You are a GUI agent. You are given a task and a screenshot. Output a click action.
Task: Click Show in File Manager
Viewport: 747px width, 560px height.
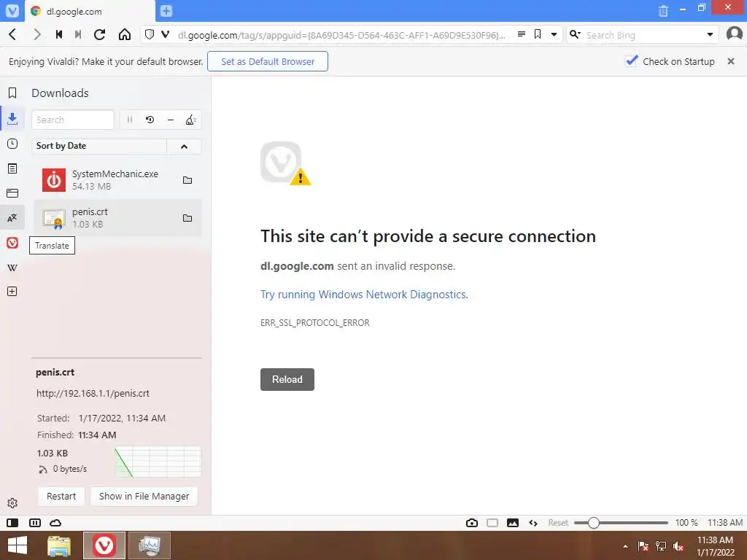coord(144,496)
